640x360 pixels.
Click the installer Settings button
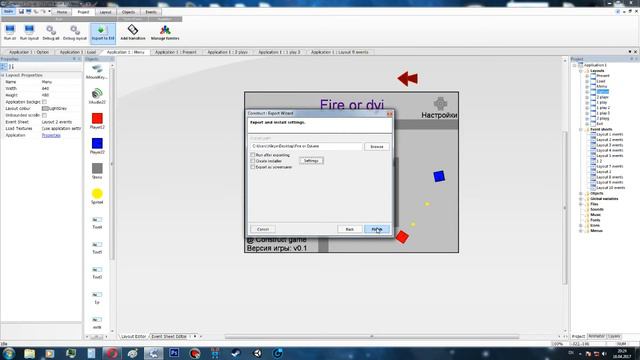[311, 161]
